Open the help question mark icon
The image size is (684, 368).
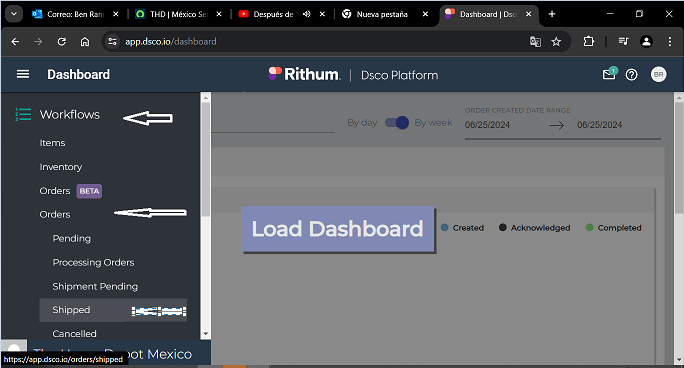click(631, 75)
